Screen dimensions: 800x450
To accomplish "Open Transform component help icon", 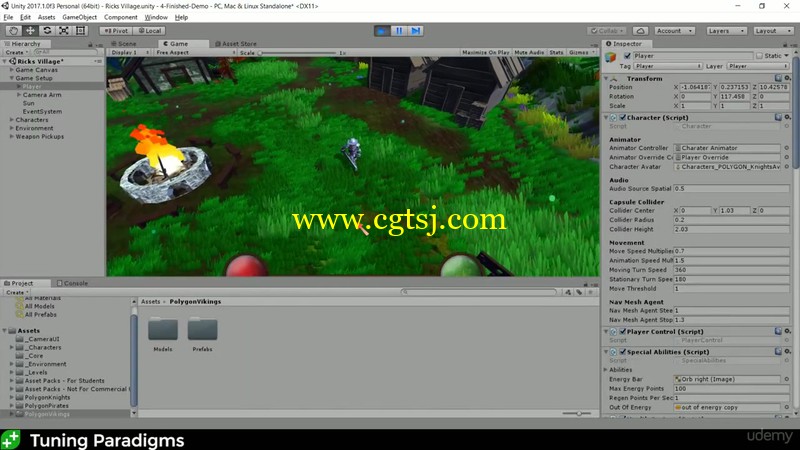I will 778,78.
